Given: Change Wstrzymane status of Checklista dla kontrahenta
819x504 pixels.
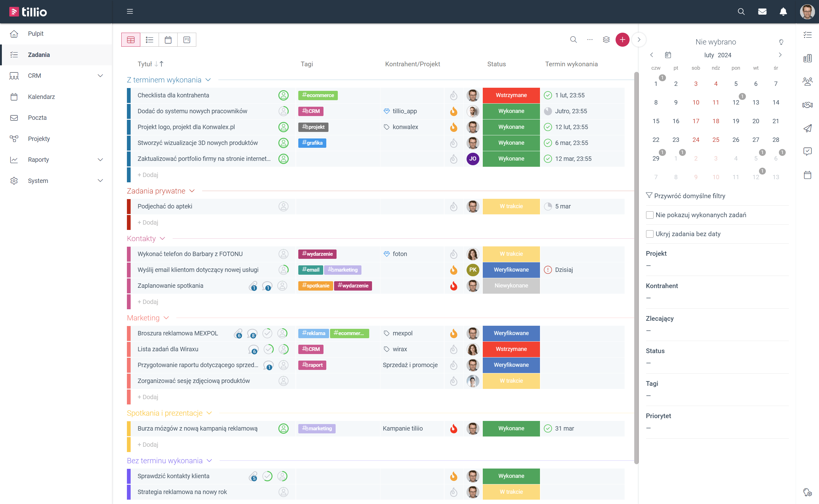Looking at the screenshot, I should click(x=511, y=95).
